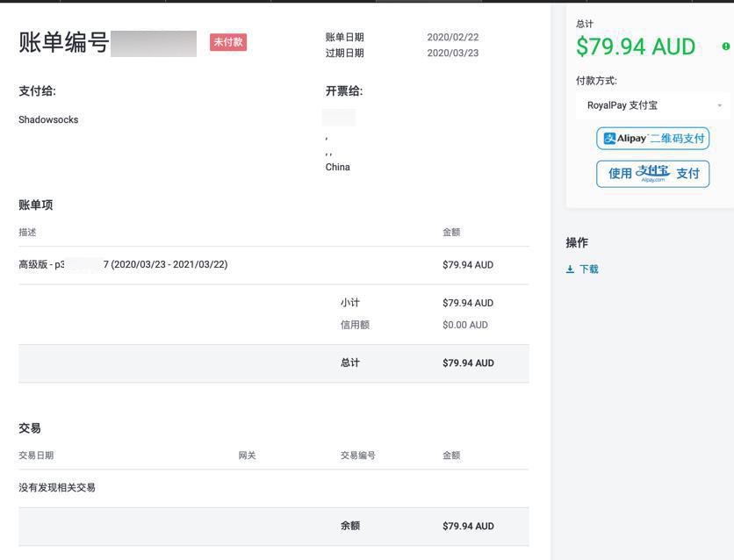Click the 高级版 line item description
The height and width of the screenshot is (560, 734).
pos(123,264)
